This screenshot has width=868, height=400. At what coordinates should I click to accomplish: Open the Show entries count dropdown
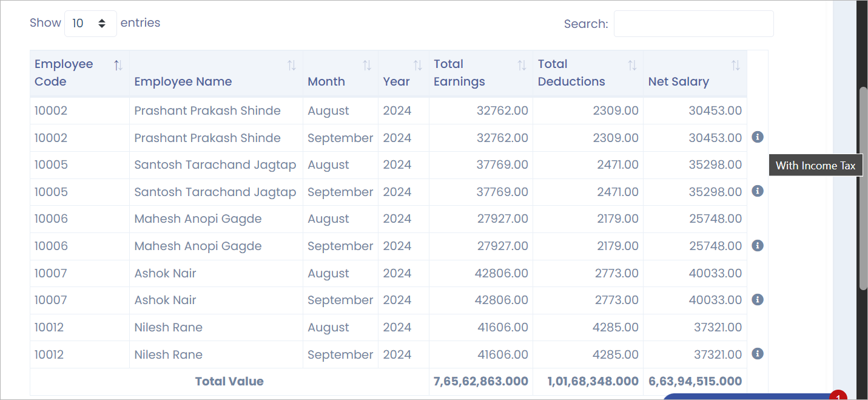[90, 24]
